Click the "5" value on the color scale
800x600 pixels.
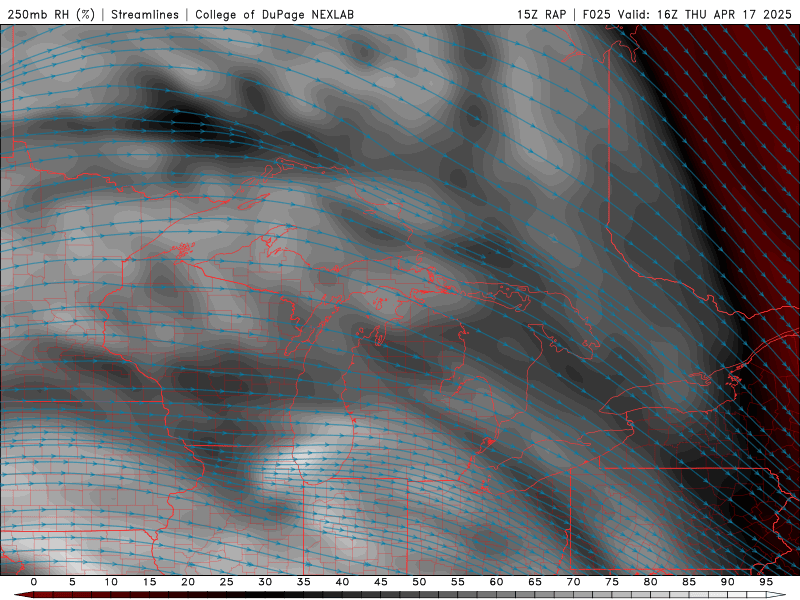tap(72, 582)
